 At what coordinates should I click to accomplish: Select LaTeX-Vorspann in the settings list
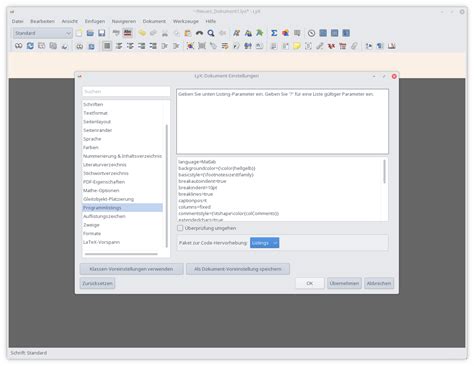pyautogui.click(x=122, y=242)
